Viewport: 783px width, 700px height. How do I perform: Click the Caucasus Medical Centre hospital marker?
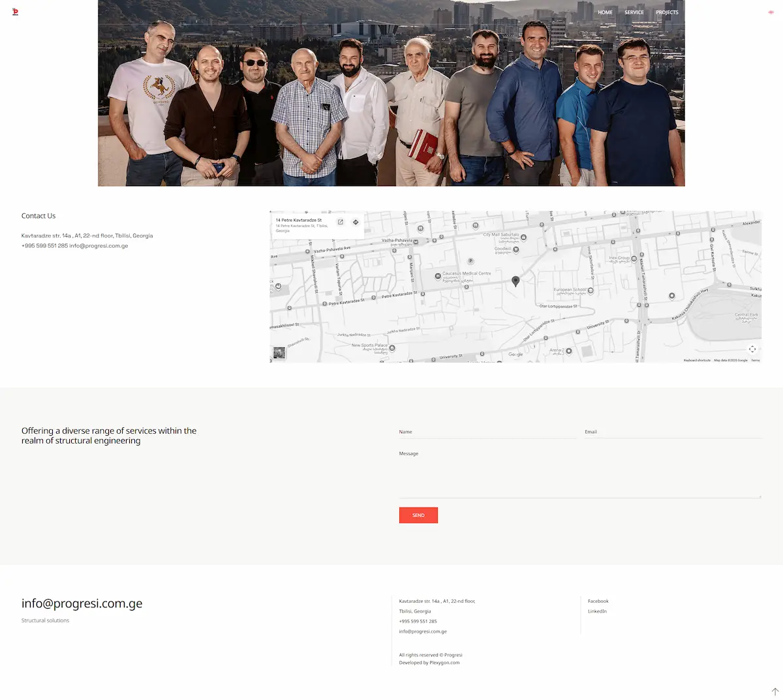click(438, 276)
